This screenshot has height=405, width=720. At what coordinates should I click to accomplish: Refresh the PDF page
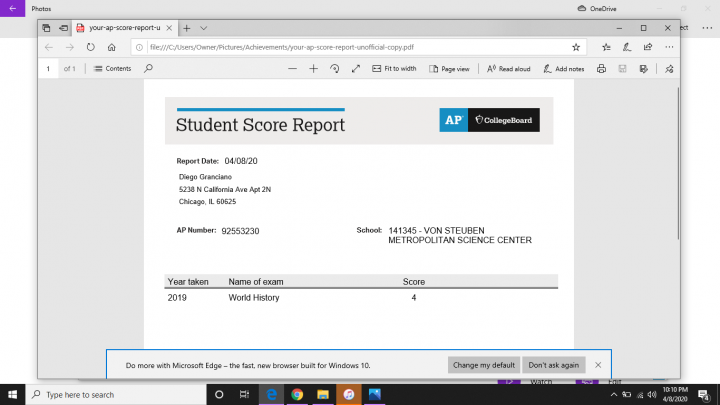90,47
